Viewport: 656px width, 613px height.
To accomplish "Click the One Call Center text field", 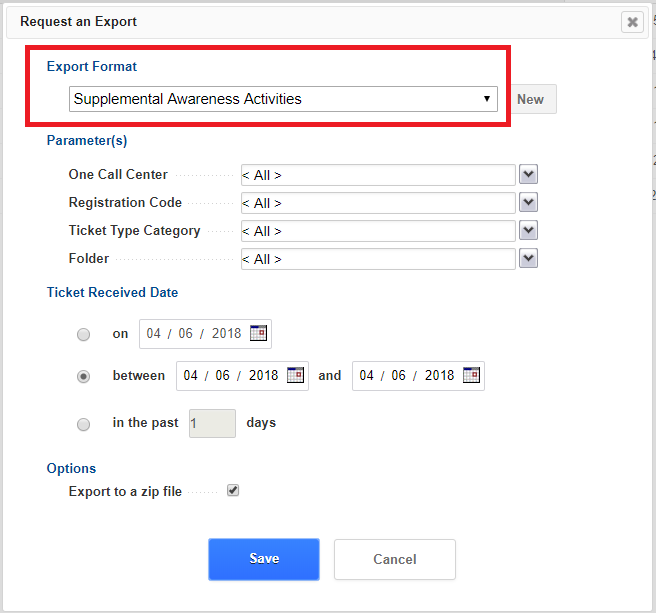I will pos(378,175).
